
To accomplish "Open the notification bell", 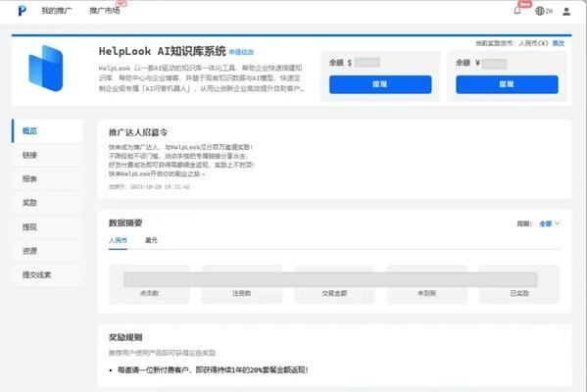I will pyautogui.click(x=517, y=11).
